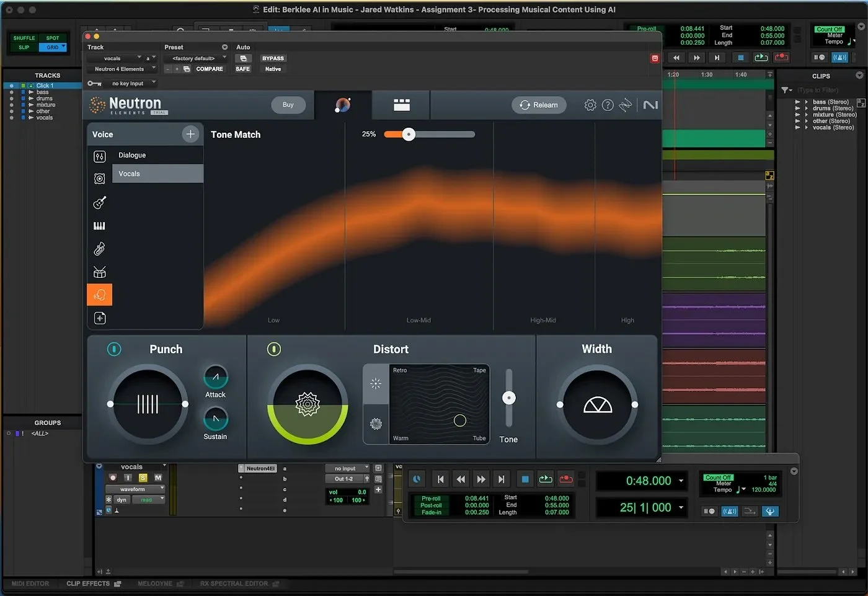Viewport: 868px width, 596px height.
Task: Expand drums (Stereo) clip group
Action: [x=806, y=108]
